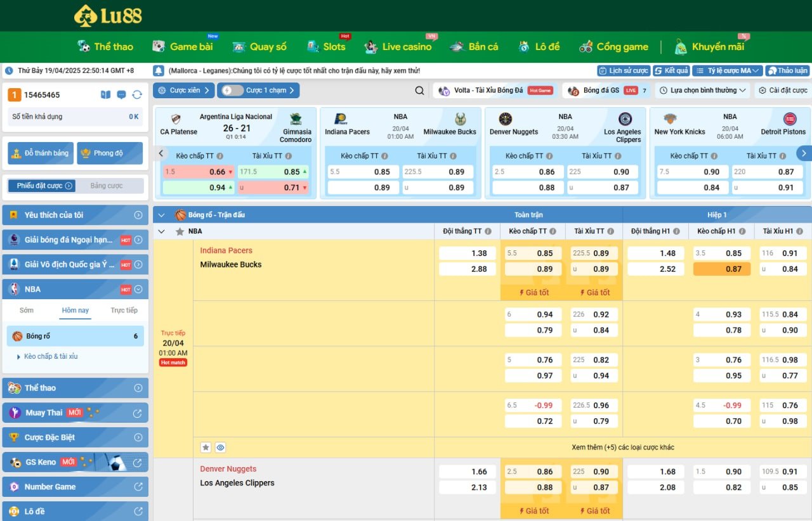812x521 pixels.
Task: Click the refresh balance icon
Action: tap(137, 95)
